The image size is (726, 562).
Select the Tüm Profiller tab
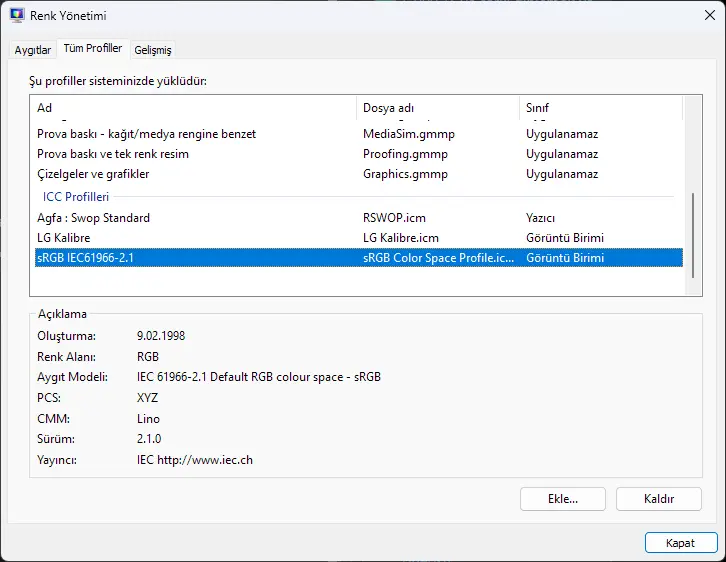(93, 48)
